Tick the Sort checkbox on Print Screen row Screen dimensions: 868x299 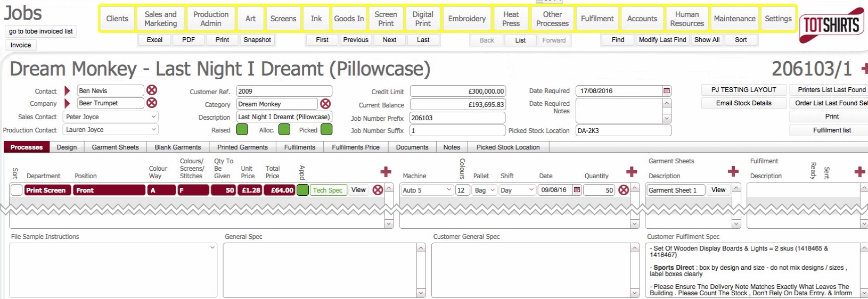[x=17, y=190]
